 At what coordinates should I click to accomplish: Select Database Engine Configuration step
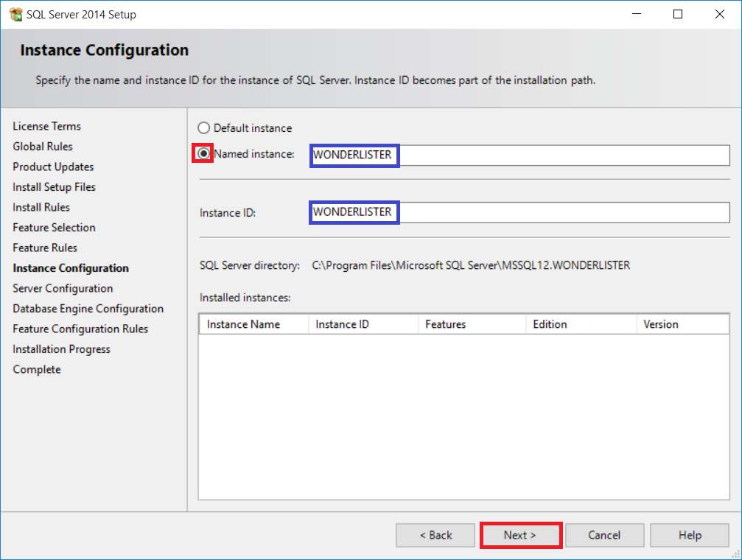88,309
